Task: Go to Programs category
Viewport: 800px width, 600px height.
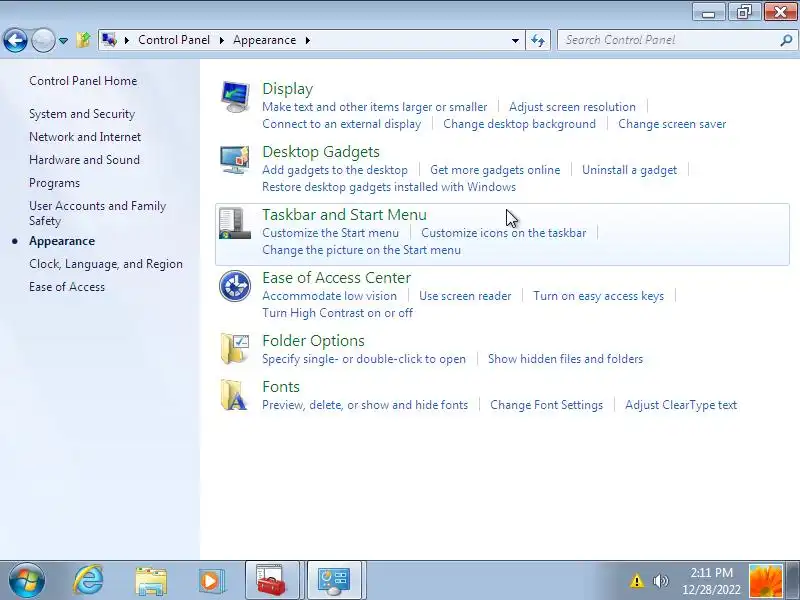Action: [x=55, y=183]
